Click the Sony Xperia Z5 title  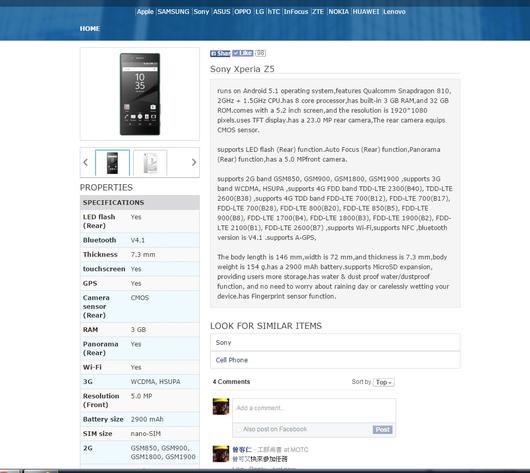coord(242,69)
